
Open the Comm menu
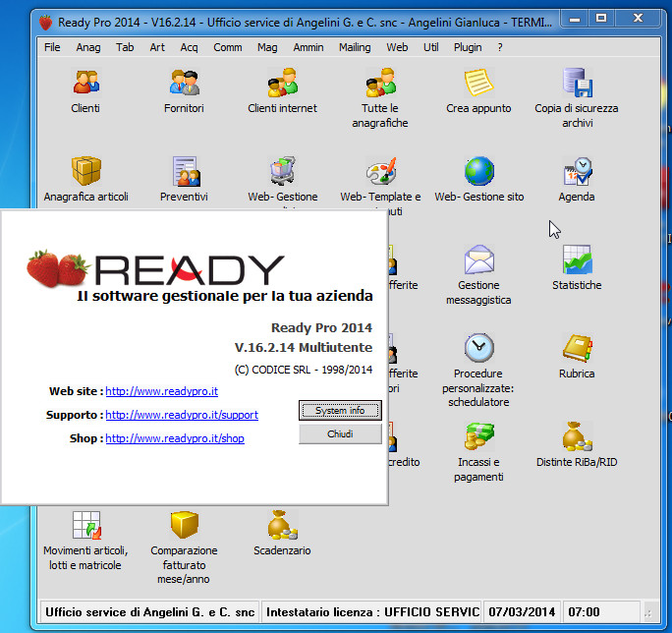pyautogui.click(x=228, y=47)
